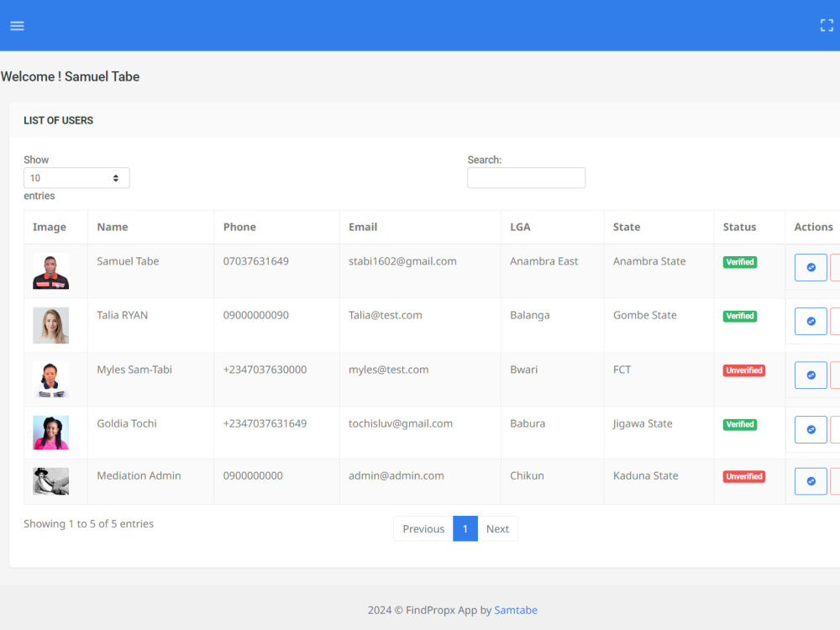This screenshot has height=630, width=840.
Task: Click email stabi1602@gmail.com
Action: (402, 261)
